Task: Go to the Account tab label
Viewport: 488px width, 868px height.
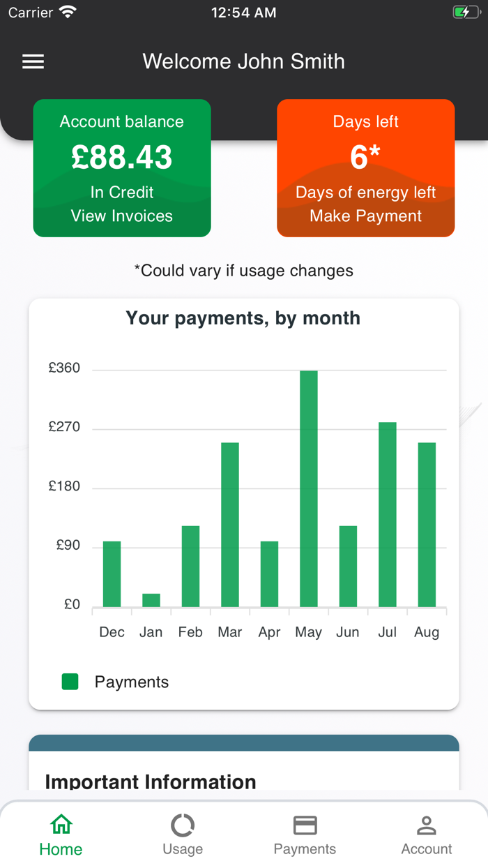Action: [427, 849]
